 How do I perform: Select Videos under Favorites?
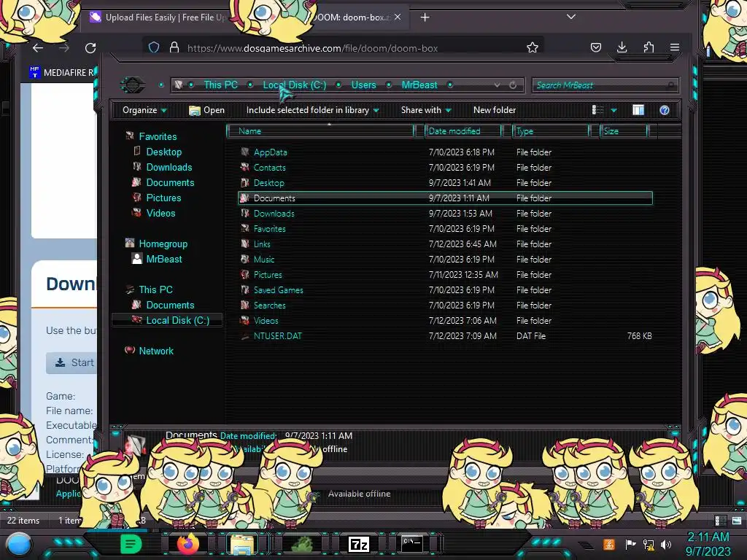coord(160,213)
